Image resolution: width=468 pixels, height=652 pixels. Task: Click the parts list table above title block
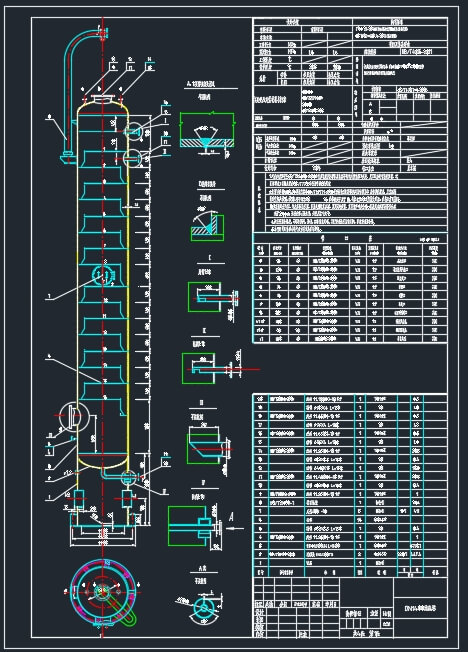pos(350,485)
